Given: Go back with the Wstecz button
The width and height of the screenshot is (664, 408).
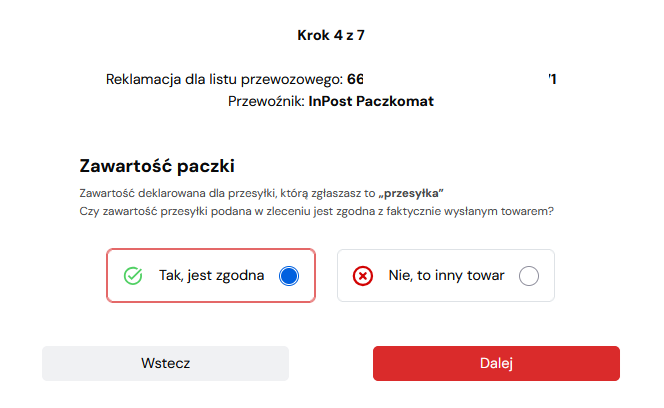Looking at the screenshot, I should 165,363.
